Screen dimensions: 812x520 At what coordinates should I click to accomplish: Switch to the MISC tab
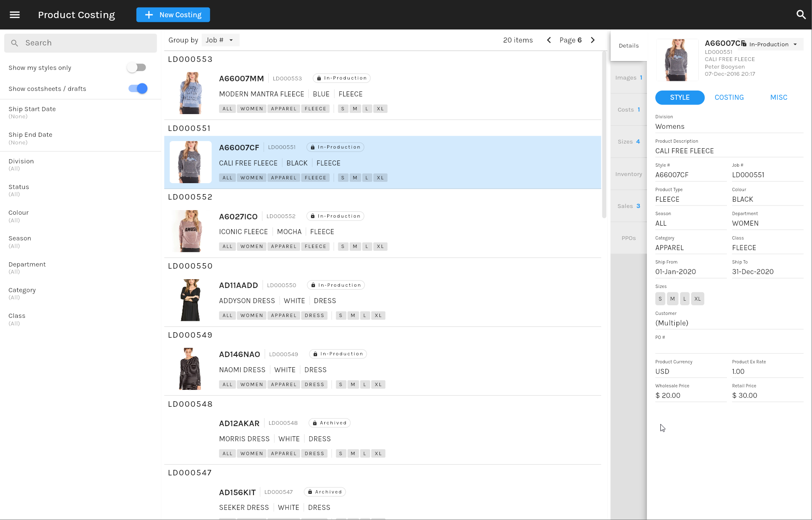point(778,97)
